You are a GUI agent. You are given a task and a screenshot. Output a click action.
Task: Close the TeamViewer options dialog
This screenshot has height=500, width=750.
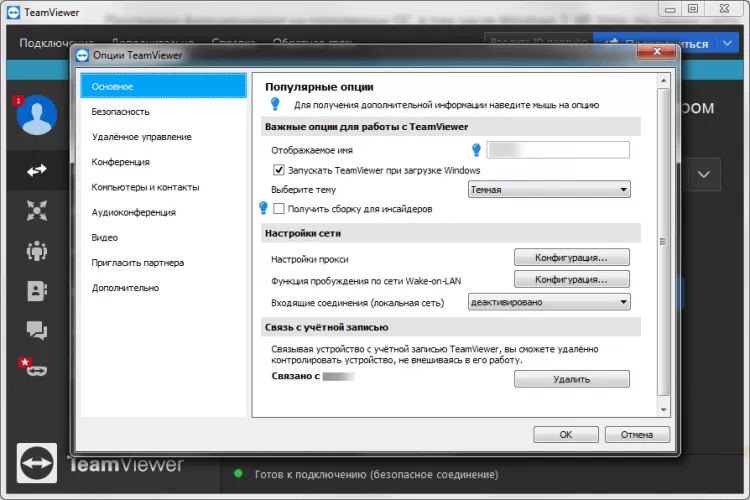coord(657,51)
